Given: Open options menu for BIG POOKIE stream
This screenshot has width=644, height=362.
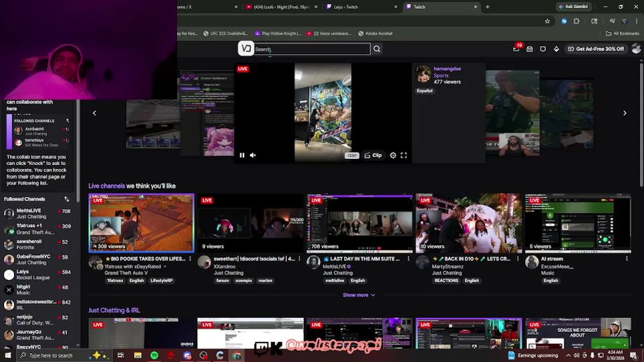Looking at the screenshot, I should click(x=190, y=259).
